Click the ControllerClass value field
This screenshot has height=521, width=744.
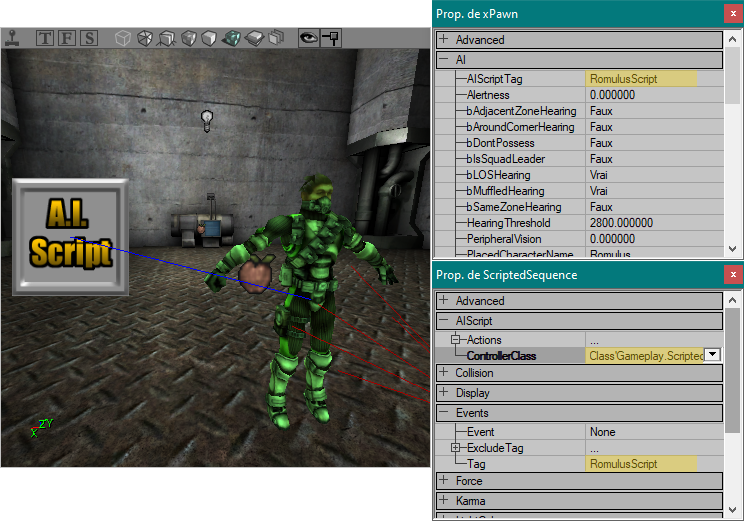click(645, 355)
